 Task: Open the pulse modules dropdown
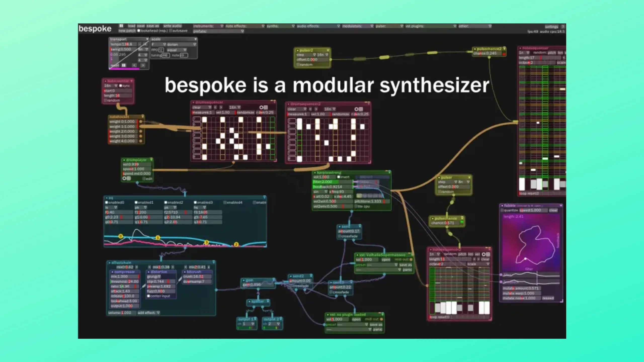coord(389,26)
